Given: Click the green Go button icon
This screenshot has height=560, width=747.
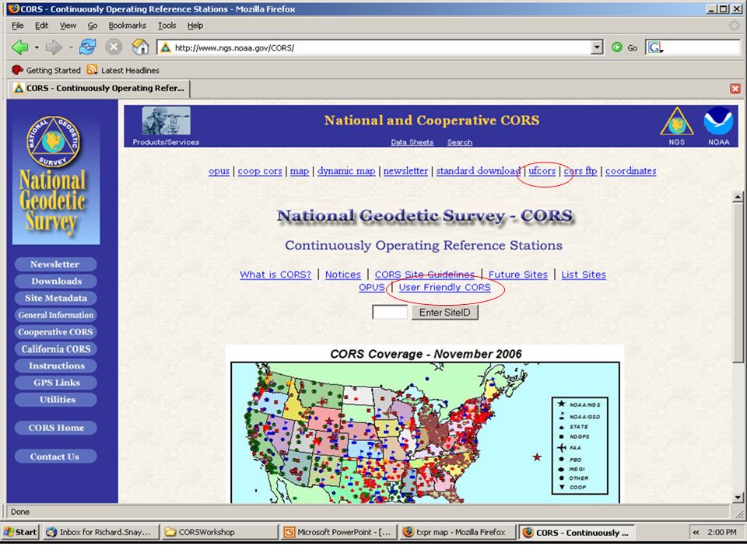Looking at the screenshot, I should click(617, 47).
